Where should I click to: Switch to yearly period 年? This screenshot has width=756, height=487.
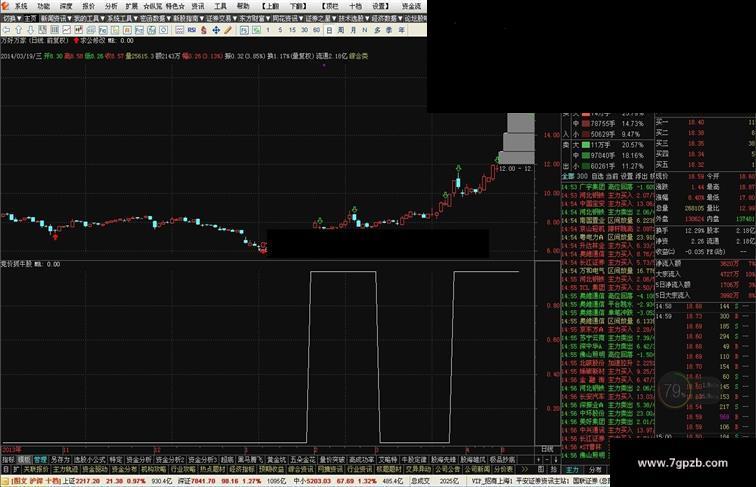pyautogui.click(x=401, y=30)
